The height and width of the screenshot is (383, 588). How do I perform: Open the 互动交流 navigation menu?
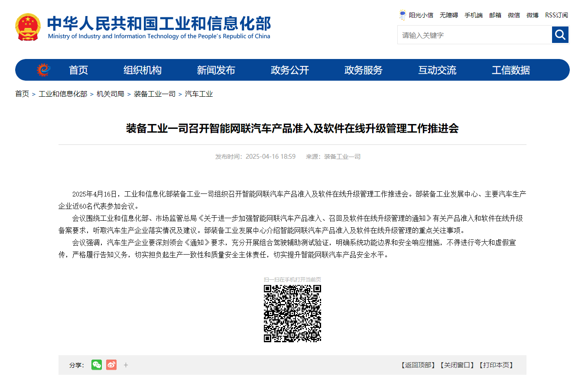tap(437, 69)
